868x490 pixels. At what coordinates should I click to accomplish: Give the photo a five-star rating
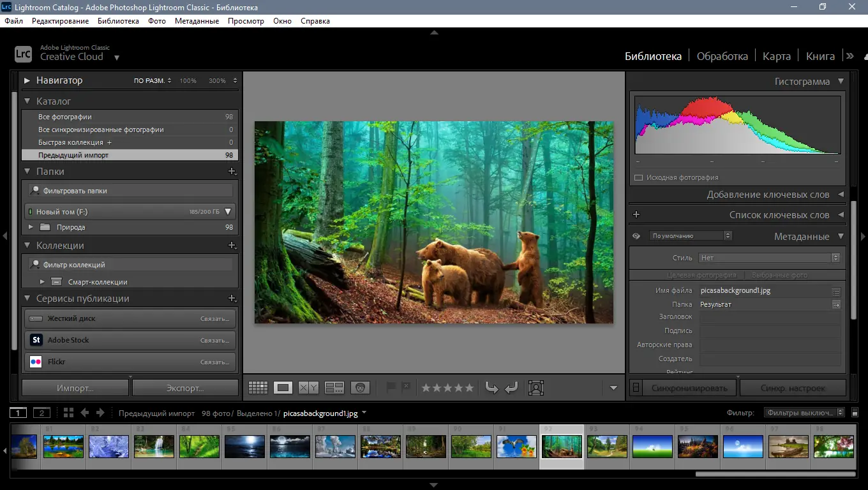(468, 387)
